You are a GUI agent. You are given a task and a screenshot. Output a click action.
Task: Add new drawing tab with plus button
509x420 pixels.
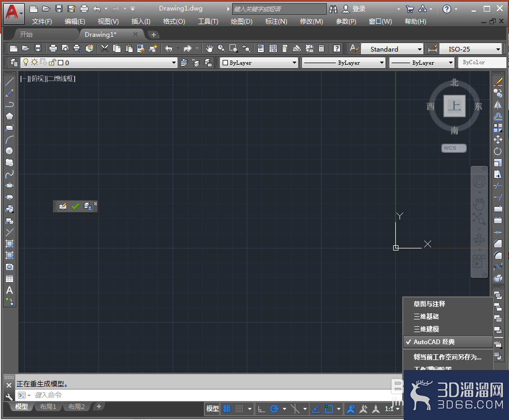pos(154,34)
